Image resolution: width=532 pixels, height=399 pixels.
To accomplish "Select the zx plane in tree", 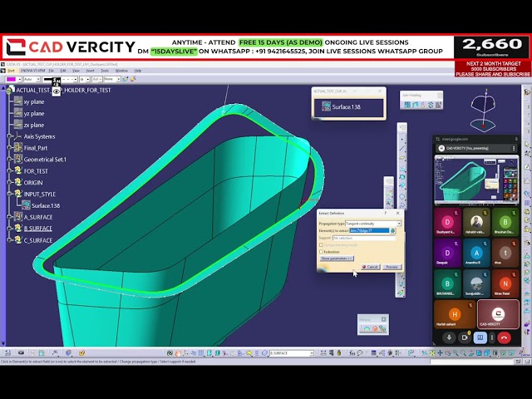I will [x=34, y=125].
